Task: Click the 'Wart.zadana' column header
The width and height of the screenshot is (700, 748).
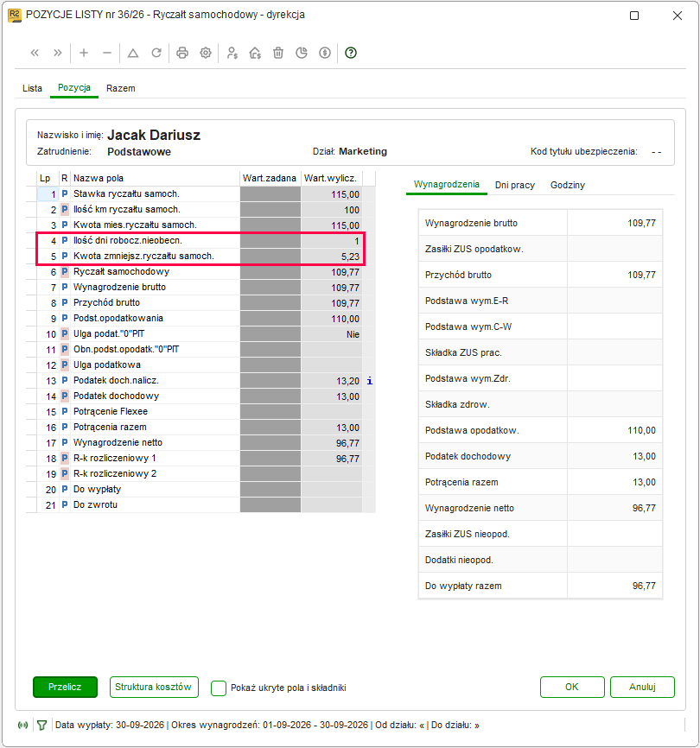Action: (x=270, y=179)
